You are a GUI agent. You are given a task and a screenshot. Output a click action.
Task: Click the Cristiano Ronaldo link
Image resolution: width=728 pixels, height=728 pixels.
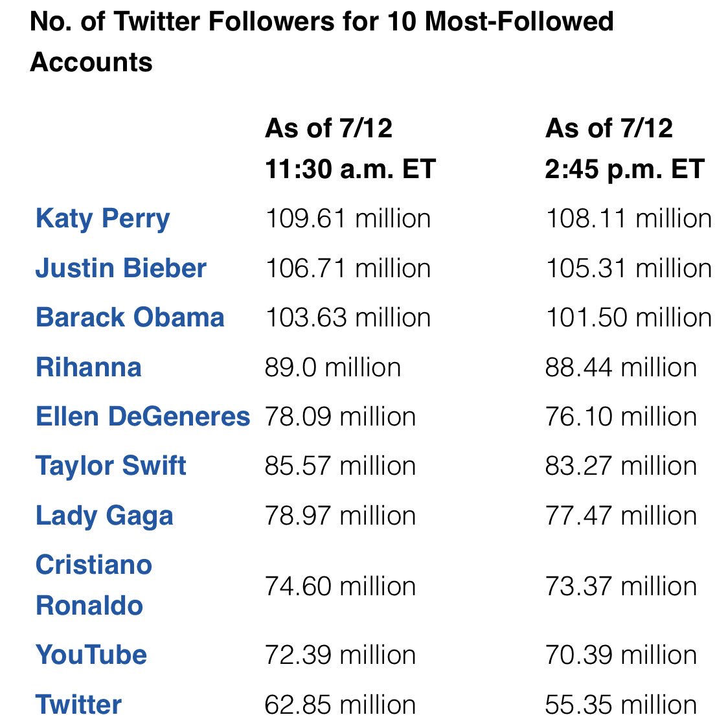93,585
